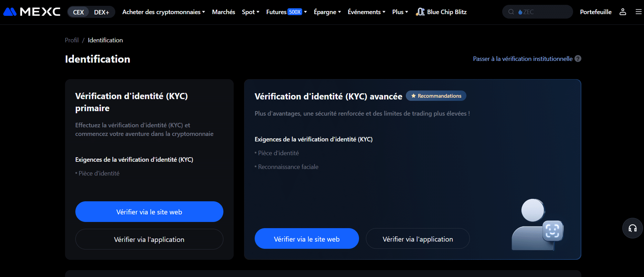Click the search magnifier icon

click(x=511, y=12)
